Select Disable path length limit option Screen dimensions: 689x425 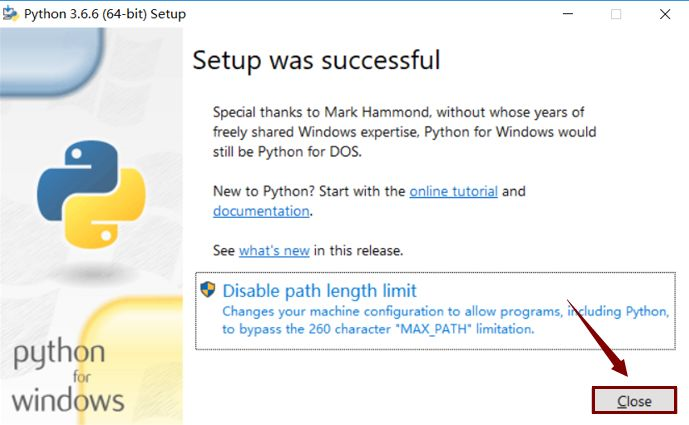coord(435,311)
